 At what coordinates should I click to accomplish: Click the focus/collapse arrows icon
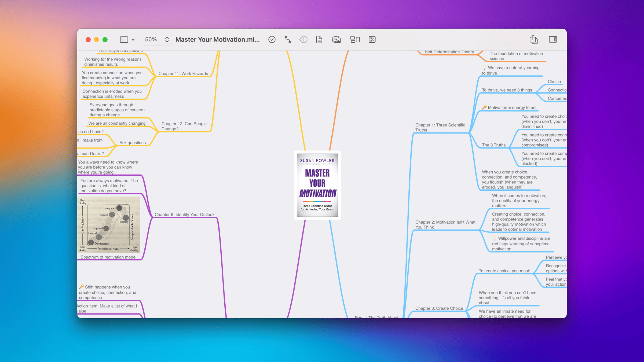pos(372,39)
